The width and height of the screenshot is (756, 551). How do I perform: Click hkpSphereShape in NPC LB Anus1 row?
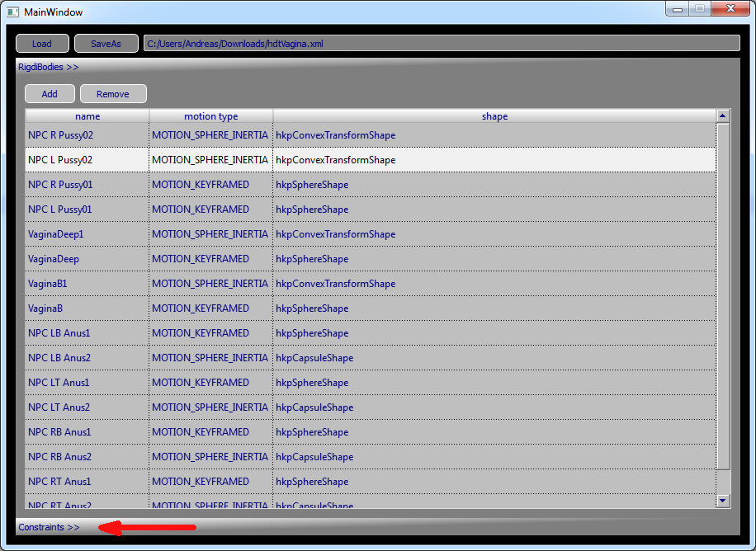point(312,333)
